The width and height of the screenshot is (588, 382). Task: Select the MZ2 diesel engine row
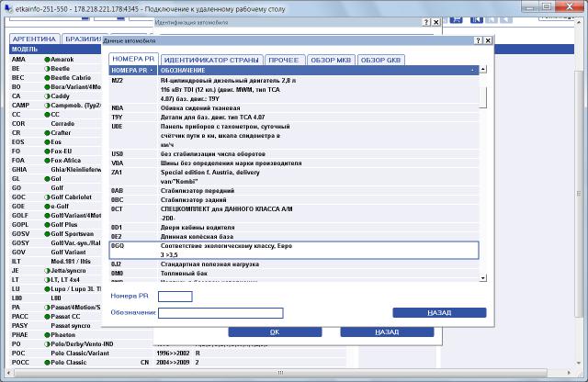pyautogui.click(x=294, y=90)
